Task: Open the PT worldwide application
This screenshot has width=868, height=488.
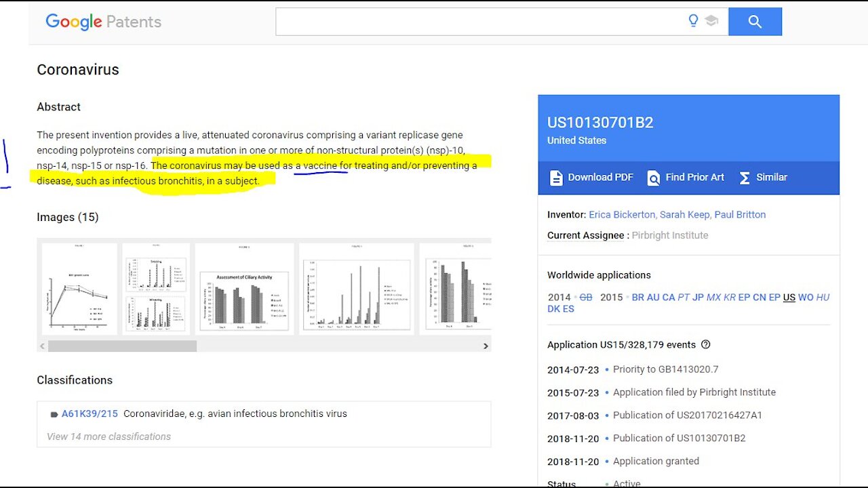Action: (684, 298)
